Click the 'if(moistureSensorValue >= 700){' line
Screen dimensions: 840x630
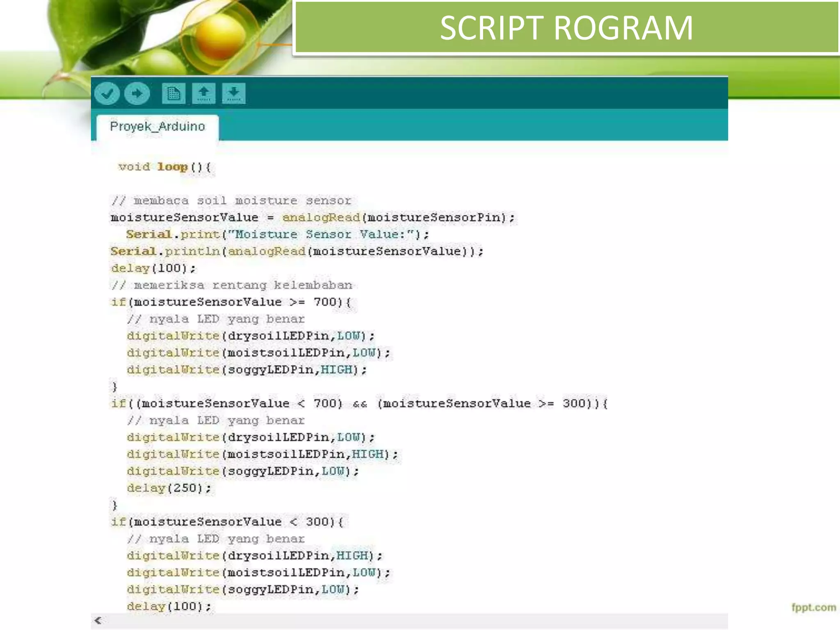coord(231,302)
